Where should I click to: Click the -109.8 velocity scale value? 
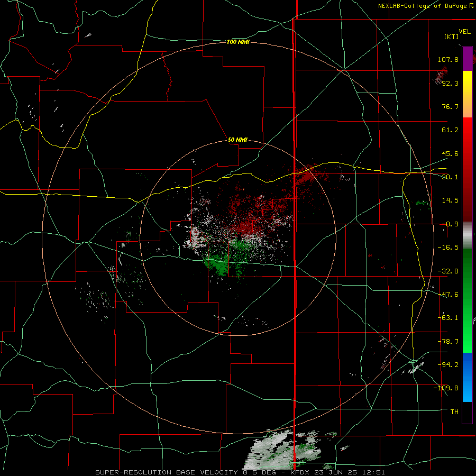click(446, 388)
